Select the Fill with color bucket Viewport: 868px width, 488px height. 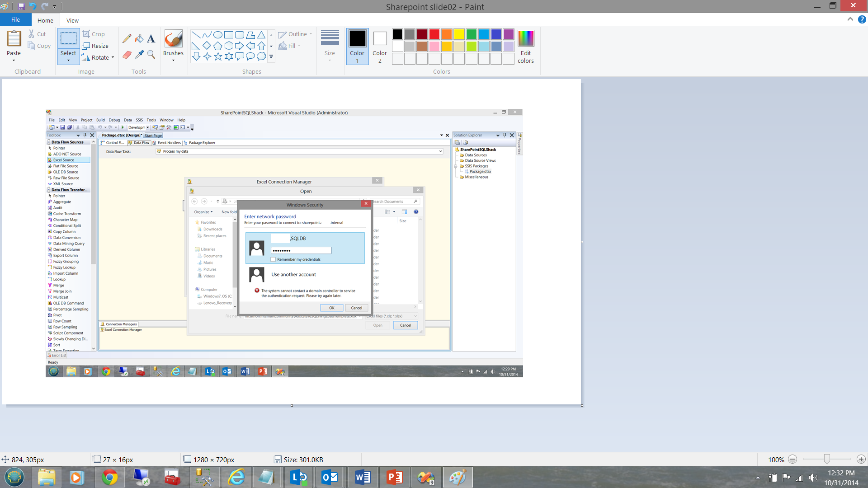point(139,39)
